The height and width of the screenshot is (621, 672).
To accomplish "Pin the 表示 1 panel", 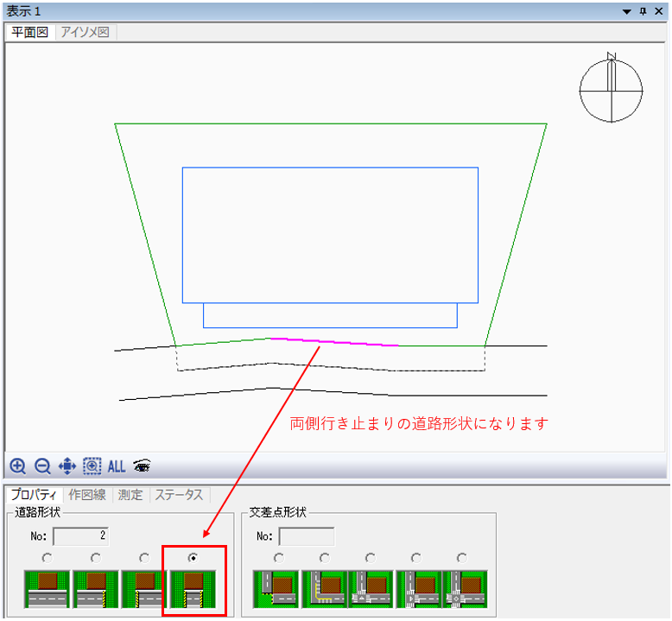I will [x=643, y=11].
